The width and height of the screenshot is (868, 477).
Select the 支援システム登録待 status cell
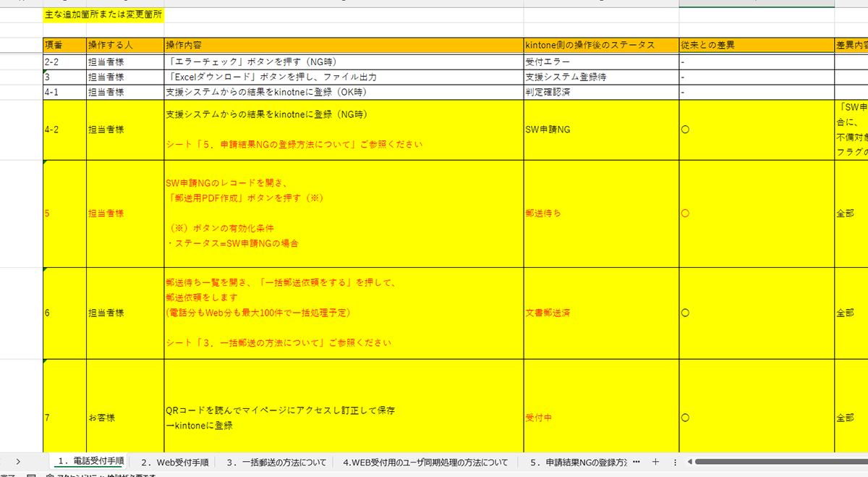(600, 77)
